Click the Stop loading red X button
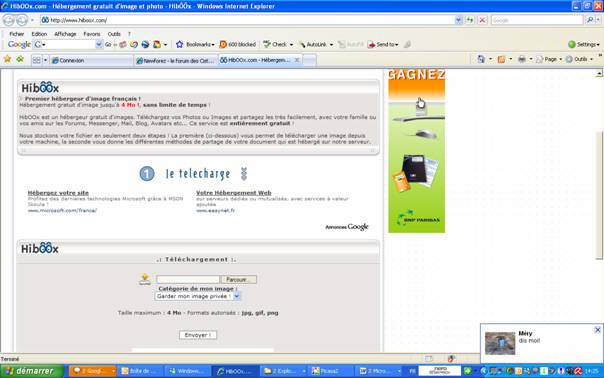The height and width of the screenshot is (378, 604). pos(482,20)
